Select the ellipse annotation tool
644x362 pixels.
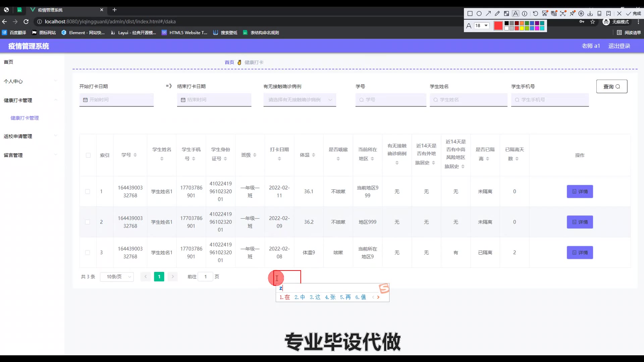(479, 14)
